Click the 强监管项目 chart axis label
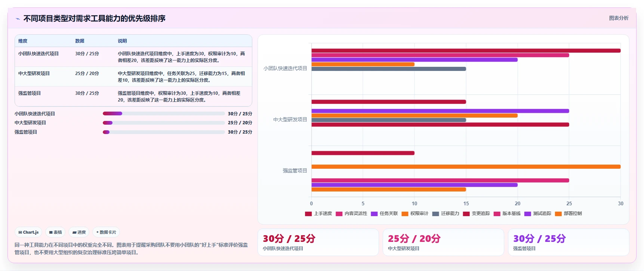The width and height of the screenshot is (644, 271). (295, 171)
